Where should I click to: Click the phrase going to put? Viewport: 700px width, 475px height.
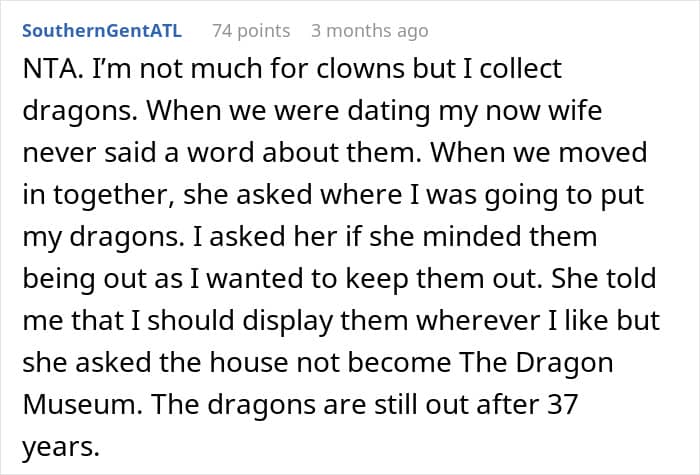click(x=564, y=195)
